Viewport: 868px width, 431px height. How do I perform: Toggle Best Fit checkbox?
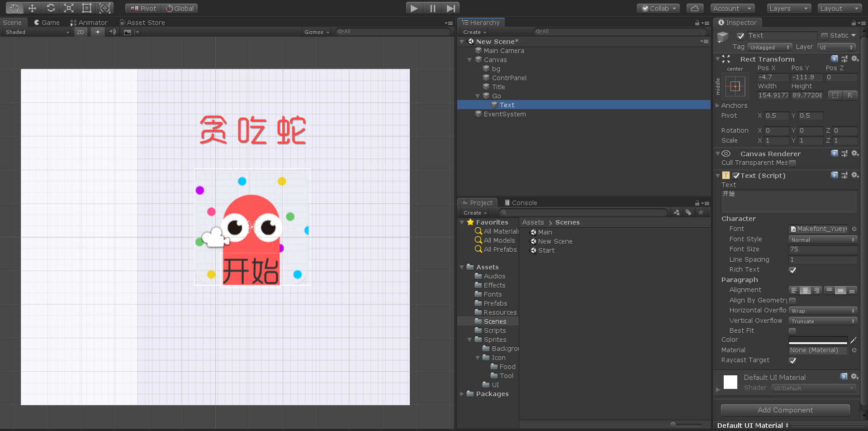click(x=792, y=331)
